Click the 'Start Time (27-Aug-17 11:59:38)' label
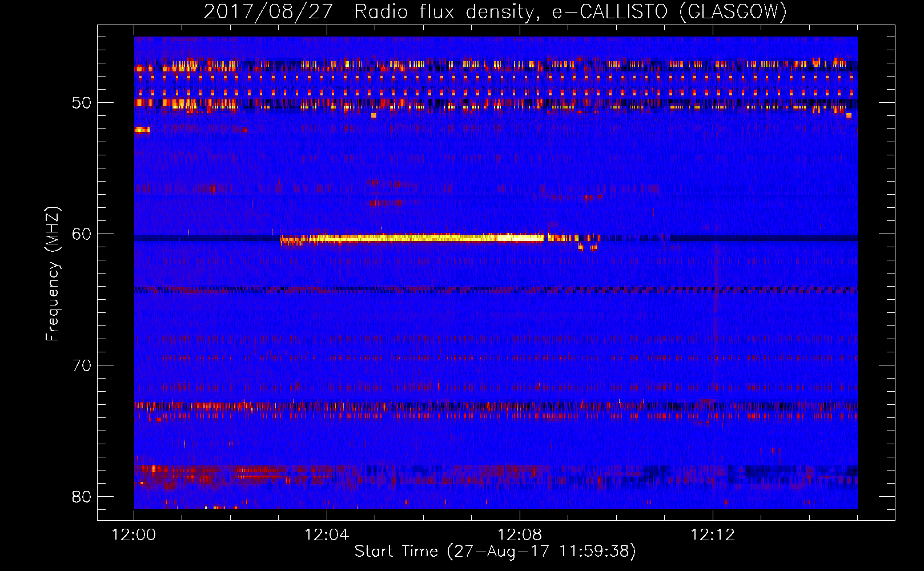The height and width of the screenshot is (571, 924). [x=495, y=552]
